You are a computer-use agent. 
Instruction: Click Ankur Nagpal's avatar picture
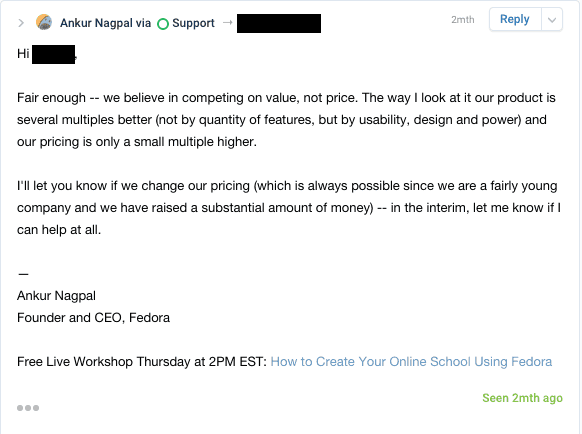click(44, 22)
